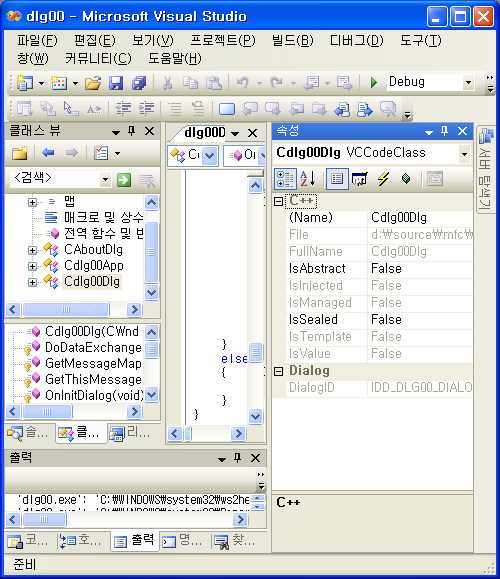Image resolution: width=500 pixels, height=579 pixels.
Task: Open the Cdlg00Dlg VCCodeClass object dropdown
Action: pos(464,154)
